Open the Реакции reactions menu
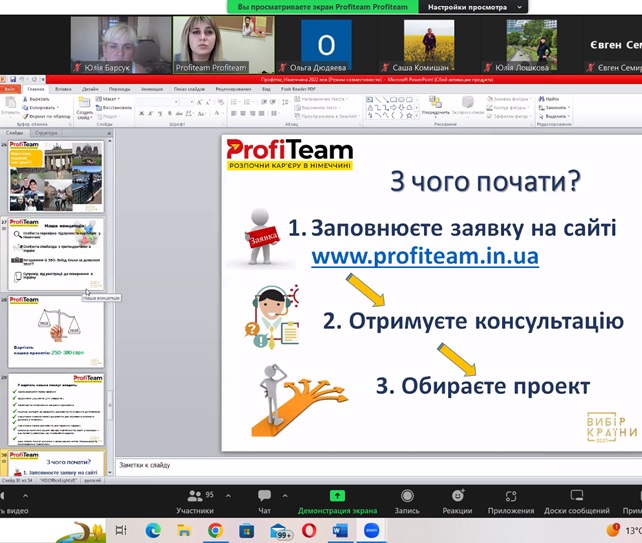 (x=457, y=502)
